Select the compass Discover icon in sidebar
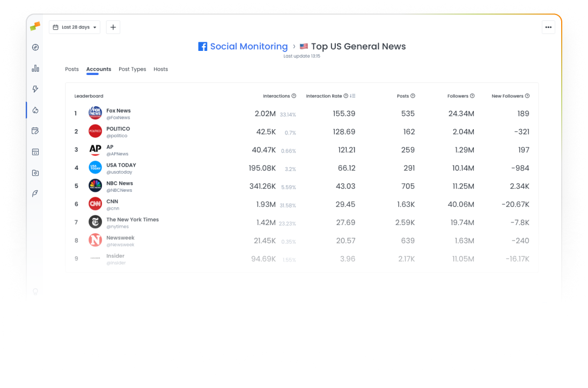 click(35, 47)
